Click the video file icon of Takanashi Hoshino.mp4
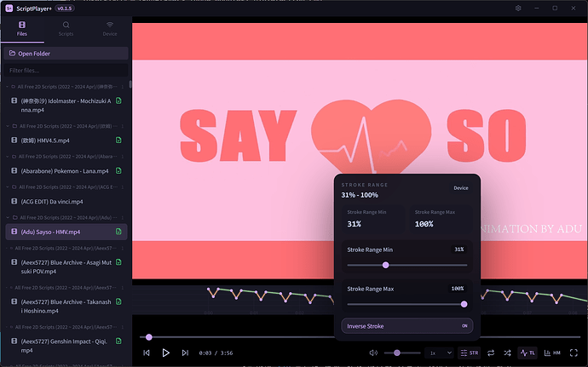 [x=14, y=301]
